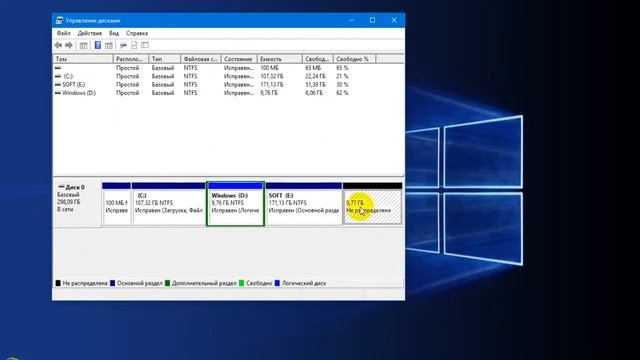Click the 22,24 ГБ free space cell
The height and width of the screenshot is (360, 640).
click(315, 76)
